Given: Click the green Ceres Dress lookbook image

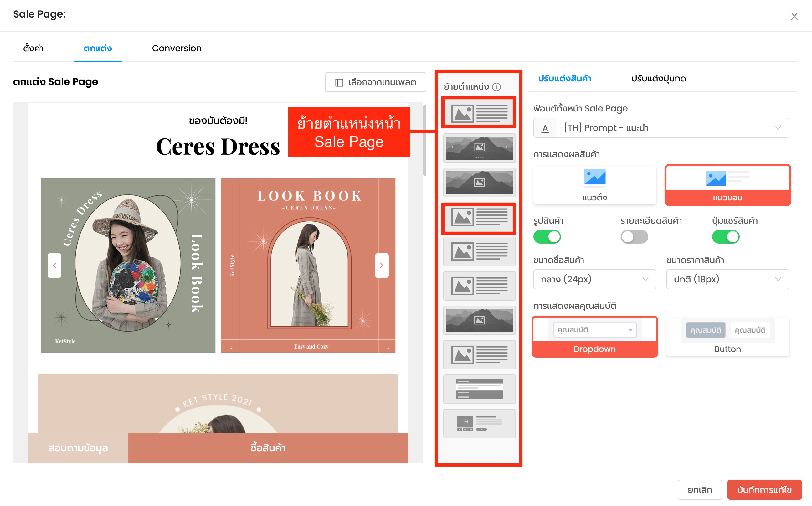Looking at the screenshot, I should coord(128,266).
